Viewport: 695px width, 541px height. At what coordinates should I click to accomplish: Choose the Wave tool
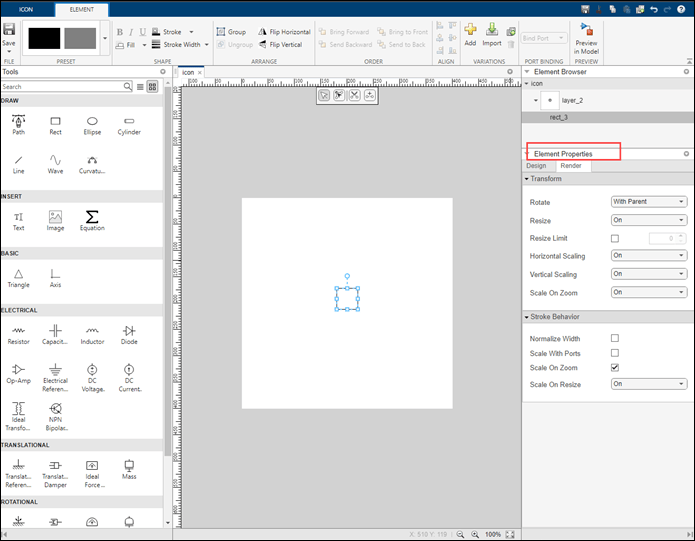[x=55, y=164]
